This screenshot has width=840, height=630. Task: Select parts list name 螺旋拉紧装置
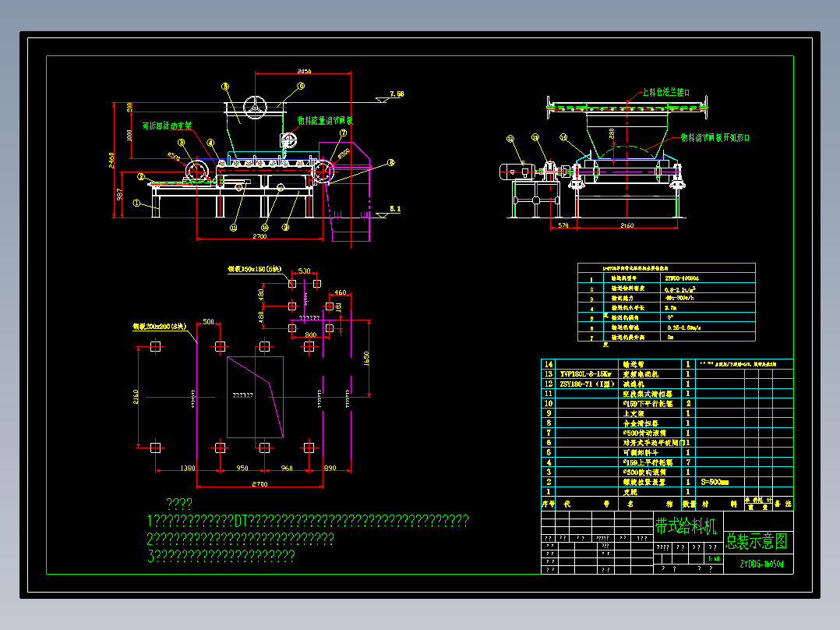point(644,482)
